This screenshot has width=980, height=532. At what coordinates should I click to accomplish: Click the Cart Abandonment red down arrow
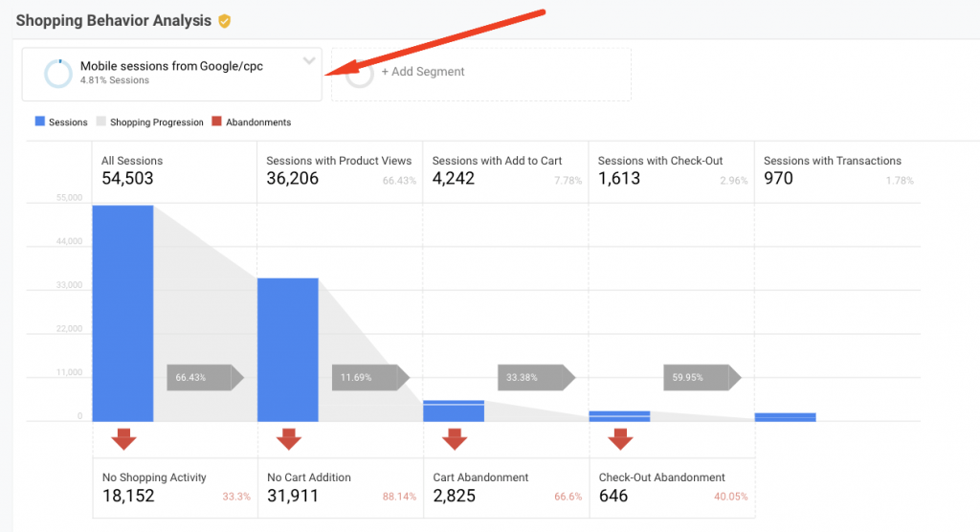(x=455, y=439)
